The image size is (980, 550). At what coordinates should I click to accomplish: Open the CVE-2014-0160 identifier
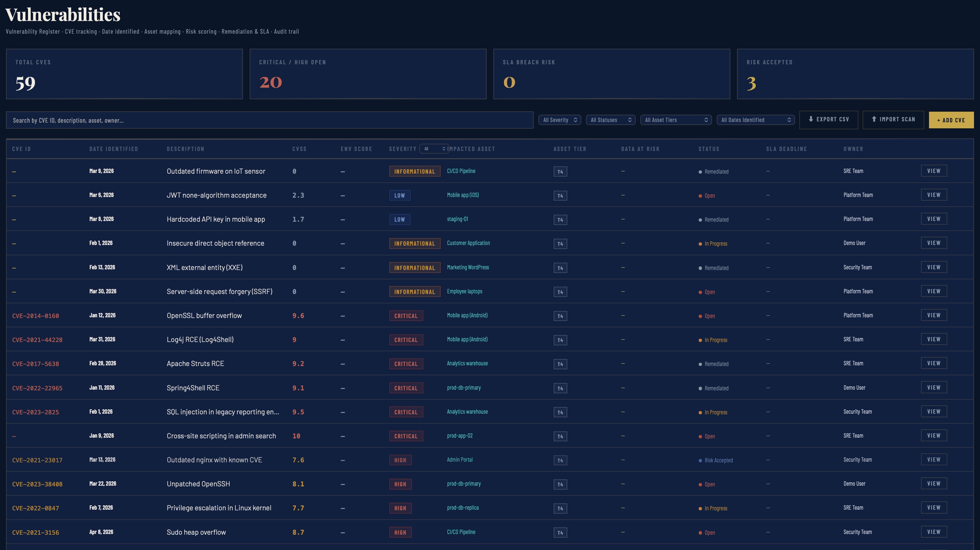pyautogui.click(x=35, y=316)
